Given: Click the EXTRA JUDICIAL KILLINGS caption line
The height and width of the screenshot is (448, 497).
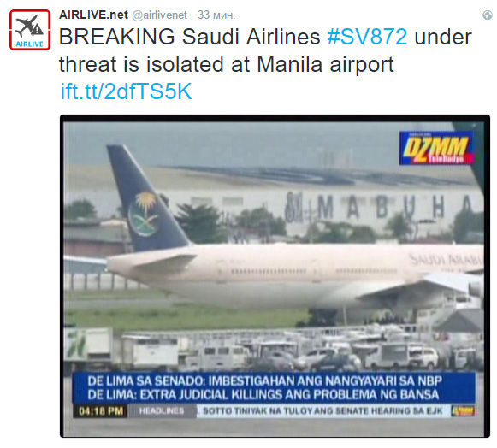Looking at the screenshot, I should point(263,395).
